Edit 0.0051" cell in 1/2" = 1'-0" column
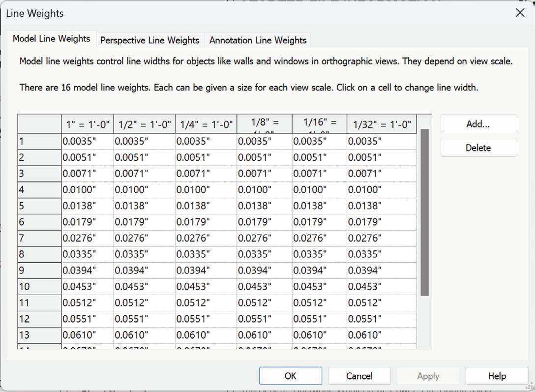The image size is (535, 392). click(145, 157)
